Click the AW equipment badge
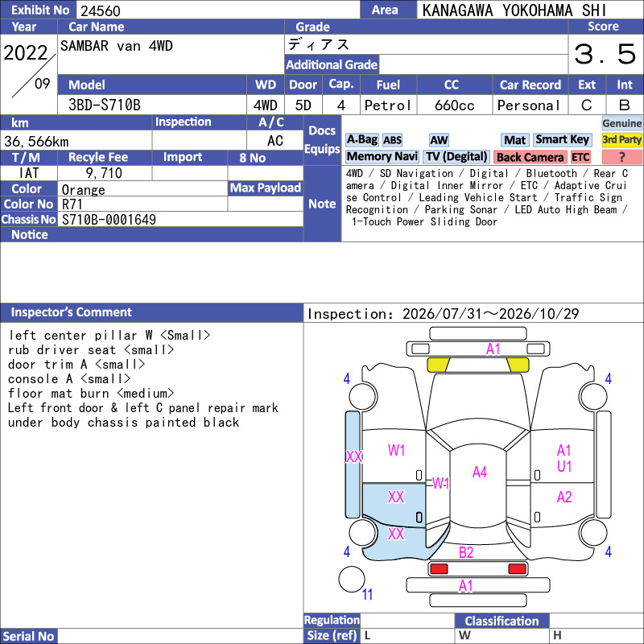The image size is (644, 644). click(439, 140)
